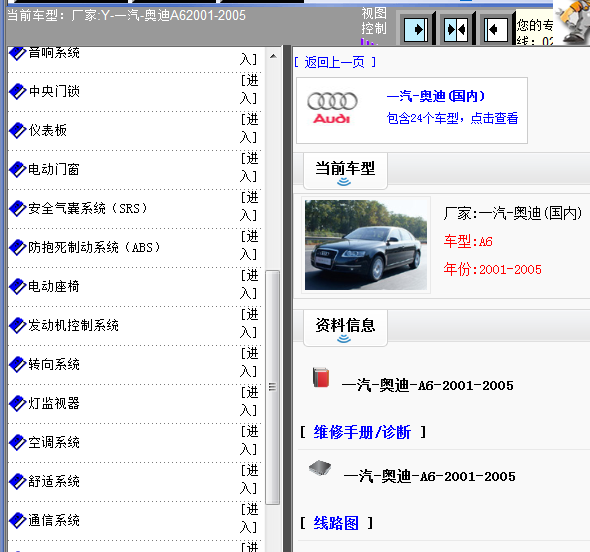
Task: Click 包含24个车型，点击查看 link
Action: click(x=453, y=119)
